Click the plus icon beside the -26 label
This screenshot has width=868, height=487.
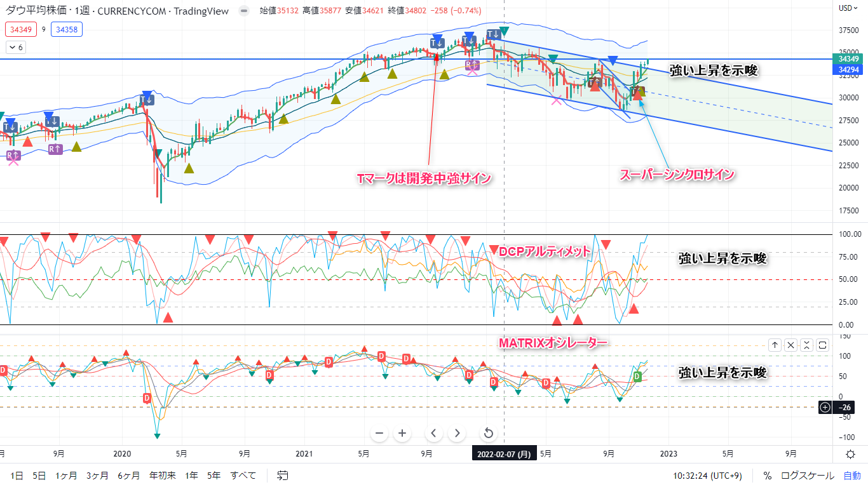(825, 407)
